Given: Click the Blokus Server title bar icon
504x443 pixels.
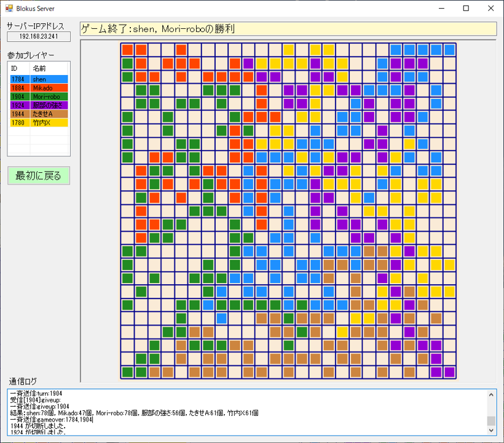Looking at the screenshot, I should [9, 9].
